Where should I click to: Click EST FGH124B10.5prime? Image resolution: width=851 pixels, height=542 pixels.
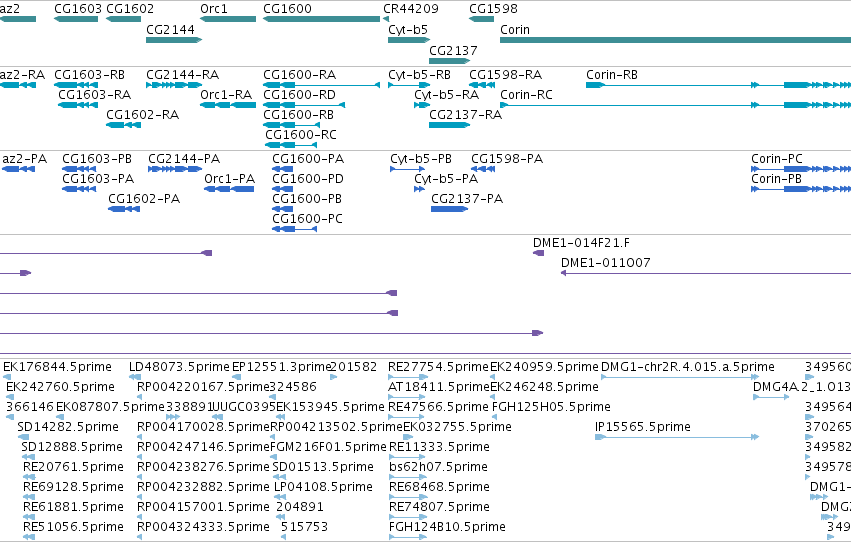[447, 527]
